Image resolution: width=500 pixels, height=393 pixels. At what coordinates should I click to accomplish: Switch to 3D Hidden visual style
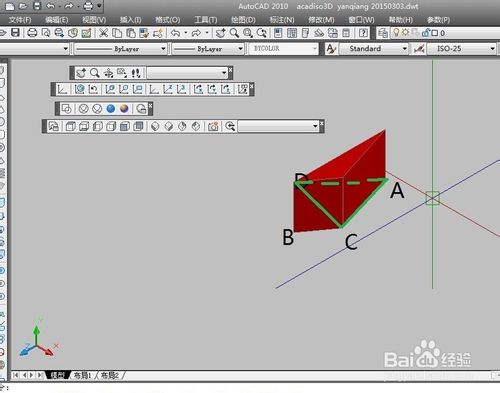tap(97, 109)
